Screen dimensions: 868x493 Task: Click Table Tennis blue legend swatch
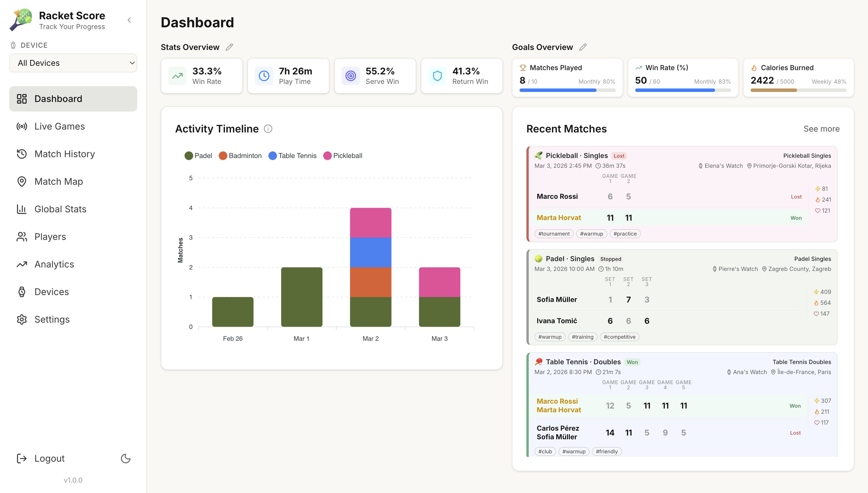[x=272, y=156]
